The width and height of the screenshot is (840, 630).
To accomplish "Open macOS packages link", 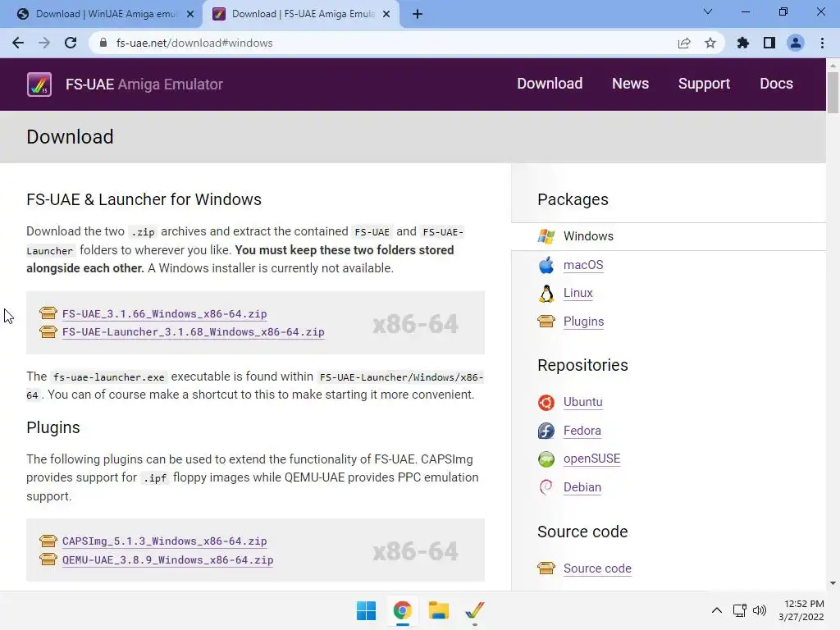I will 583,265.
